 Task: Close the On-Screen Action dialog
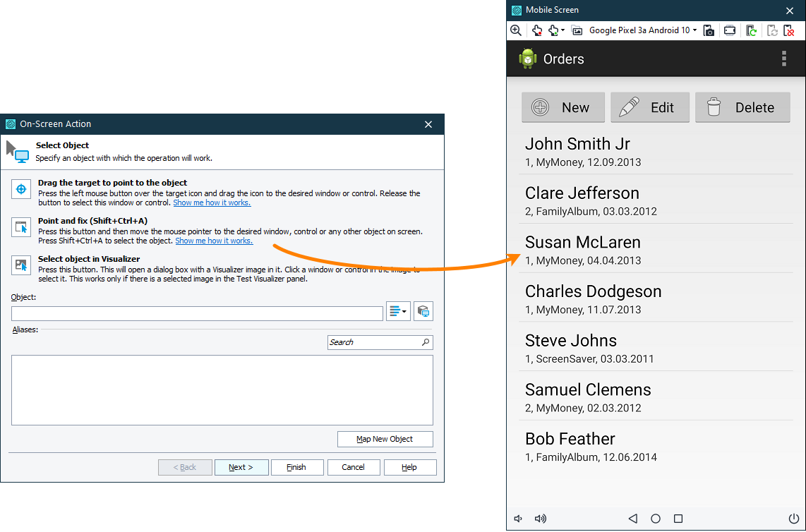[428, 124]
